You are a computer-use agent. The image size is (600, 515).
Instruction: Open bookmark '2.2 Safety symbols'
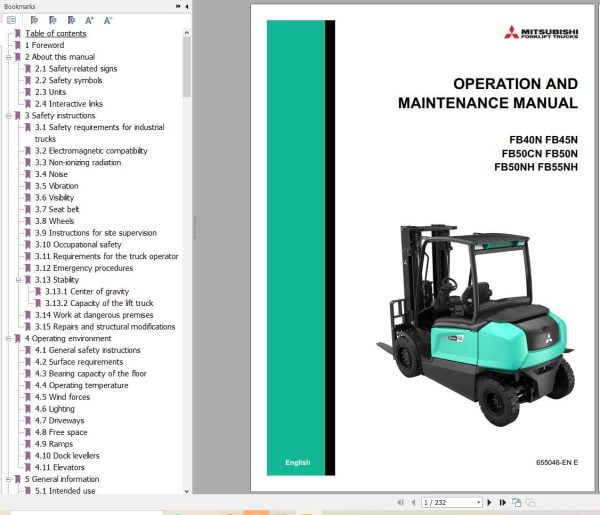click(x=68, y=80)
